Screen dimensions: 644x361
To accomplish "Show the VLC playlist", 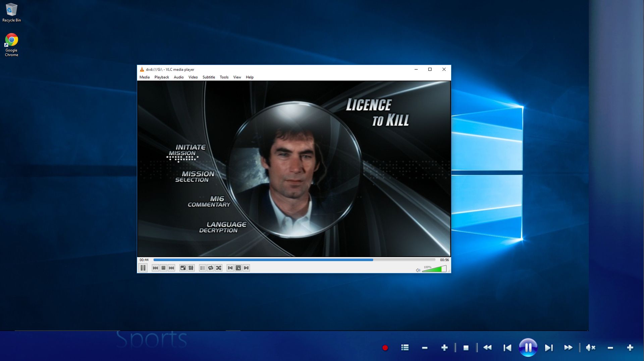I will pyautogui.click(x=203, y=268).
